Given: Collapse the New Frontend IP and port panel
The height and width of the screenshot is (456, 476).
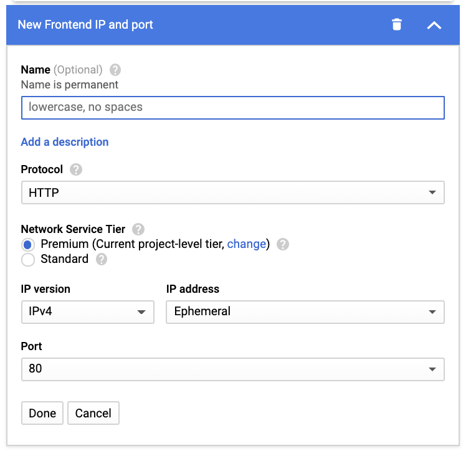Looking at the screenshot, I should [434, 25].
